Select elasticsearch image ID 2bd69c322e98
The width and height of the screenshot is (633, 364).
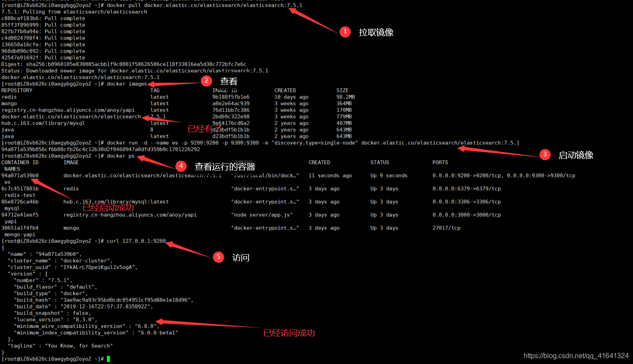(x=231, y=117)
